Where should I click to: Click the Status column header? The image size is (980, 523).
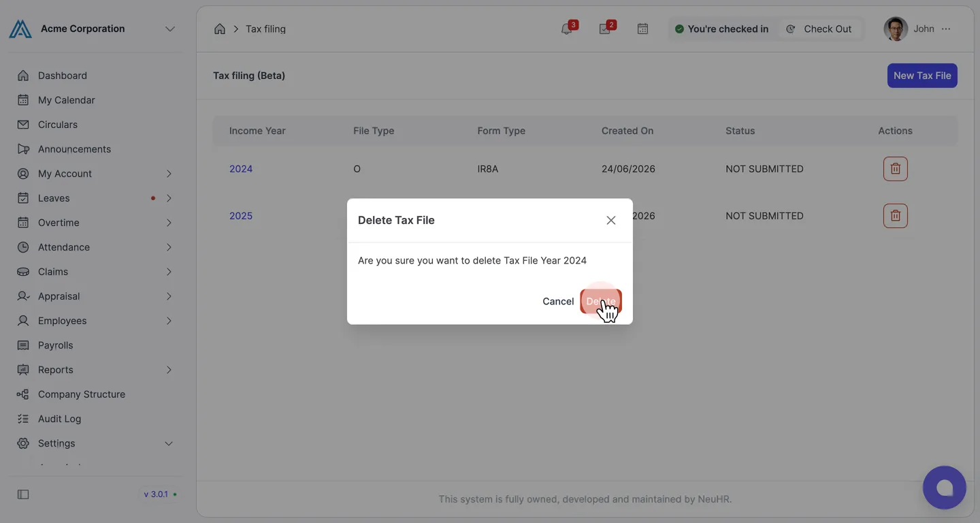(x=740, y=131)
